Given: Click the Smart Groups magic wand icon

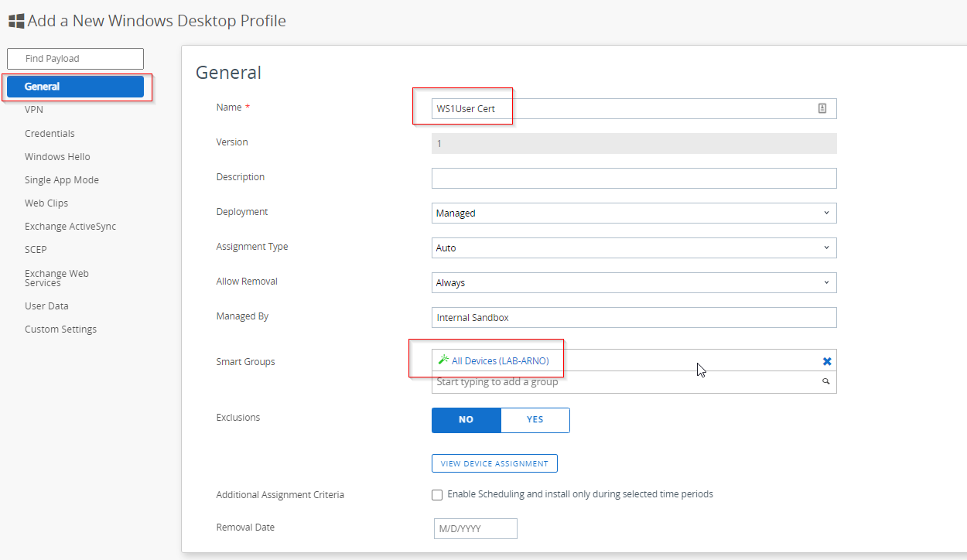Looking at the screenshot, I should tap(442, 359).
